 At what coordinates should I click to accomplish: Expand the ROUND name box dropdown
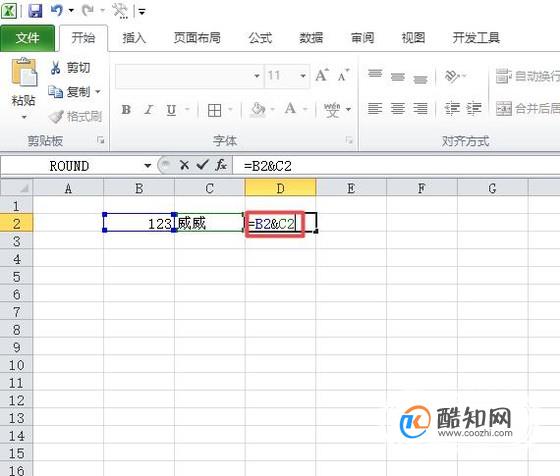(x=148, y=166)
